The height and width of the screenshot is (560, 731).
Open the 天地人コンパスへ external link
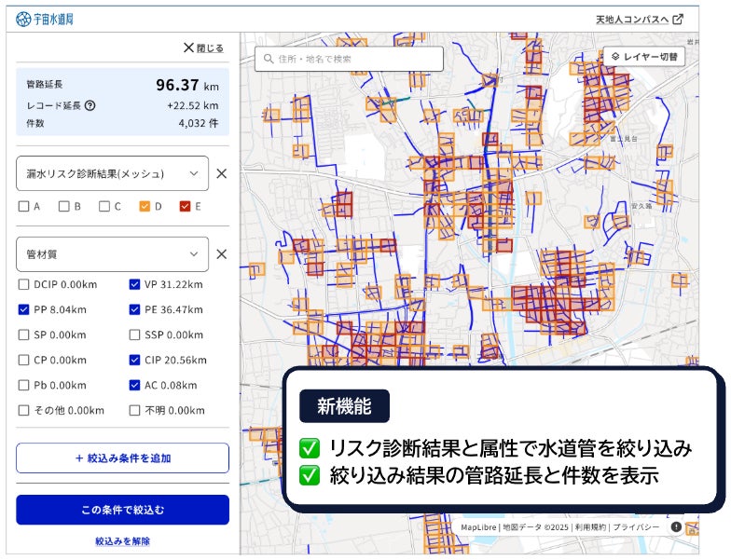point(640,20)
